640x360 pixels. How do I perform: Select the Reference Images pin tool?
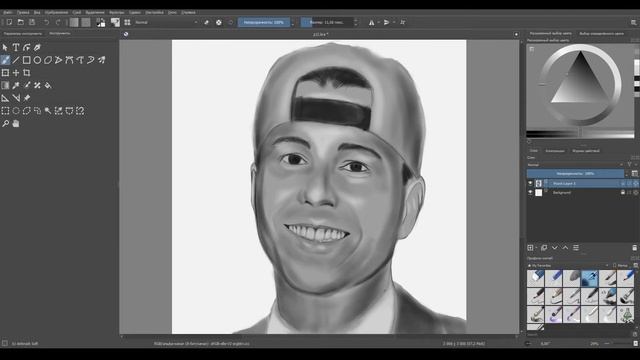(x=27, y=98)
